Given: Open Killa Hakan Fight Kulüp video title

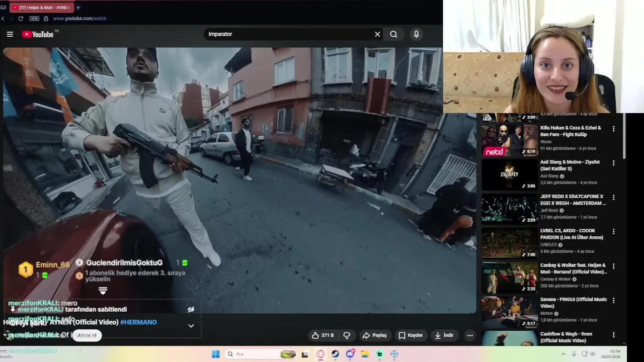Looking at the screenshot, I should click(x=571, y=131).
